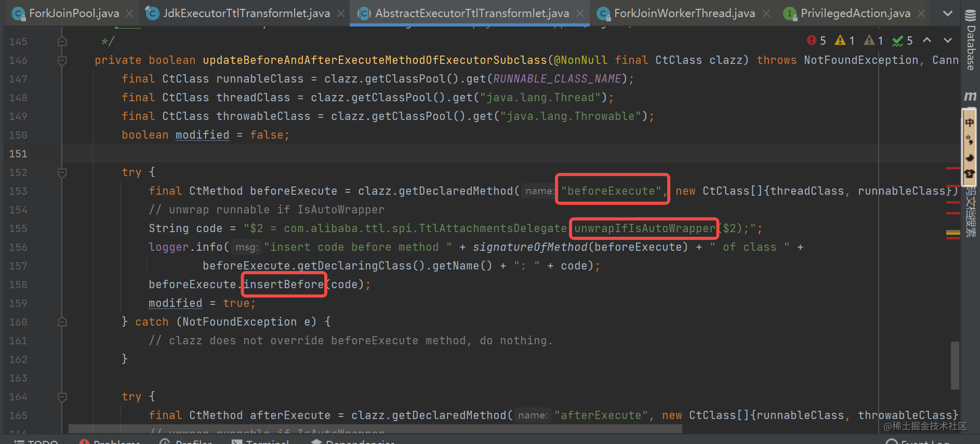
Task: Click the "beforeExecute" string literal
Action: coord(612,191)
